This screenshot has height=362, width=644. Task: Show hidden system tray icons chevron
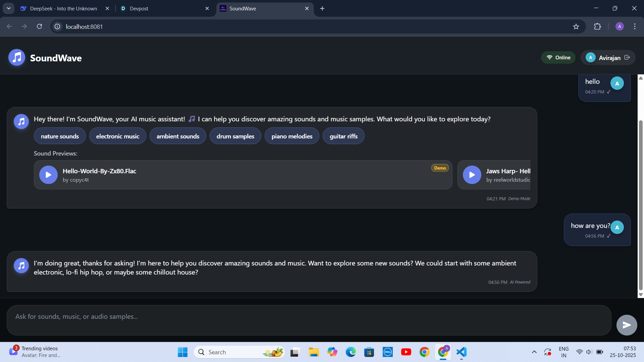(x=534, y=352)
